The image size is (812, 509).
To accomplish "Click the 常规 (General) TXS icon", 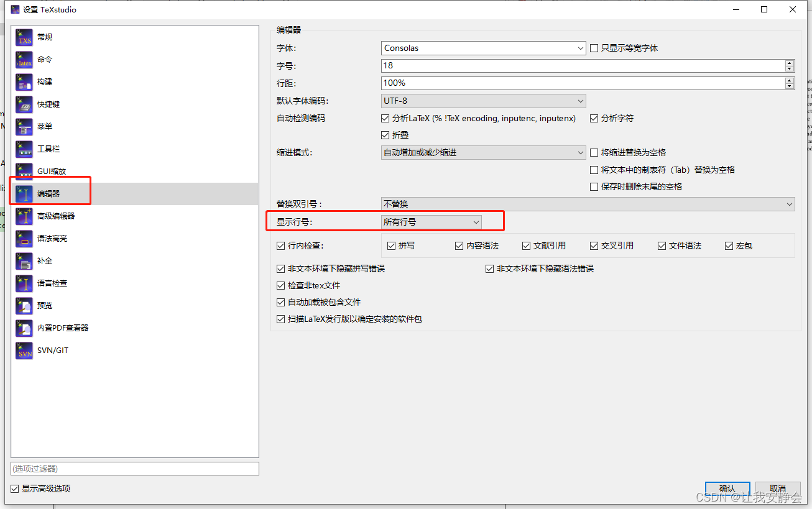I will pyautogui.click(x=24, y=37).
